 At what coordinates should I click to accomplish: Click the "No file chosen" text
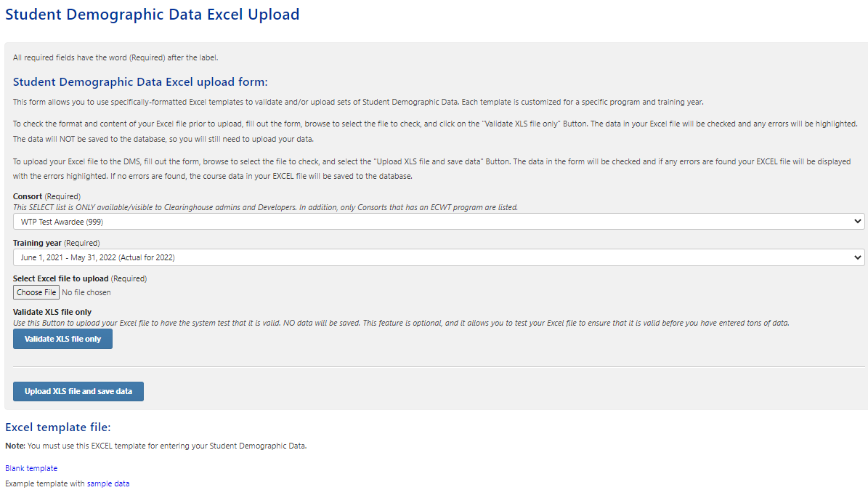pyautogui.click(x=86, y=292)
